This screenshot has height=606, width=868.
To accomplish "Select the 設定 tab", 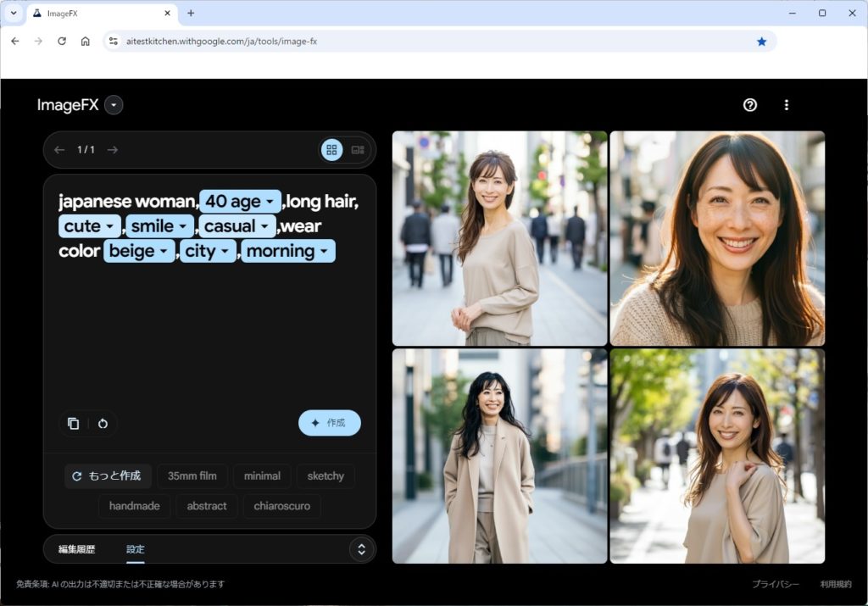I will click(136, 549).
